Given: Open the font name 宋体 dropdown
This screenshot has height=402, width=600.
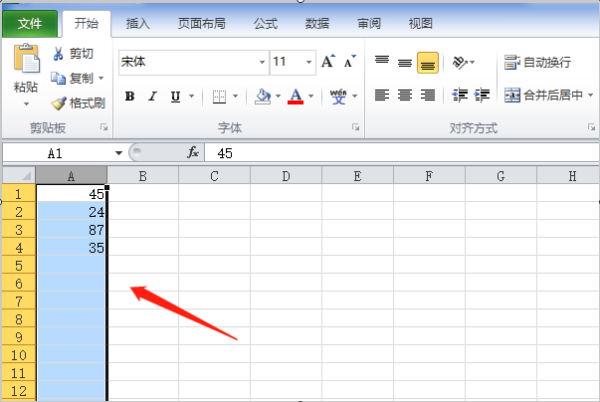Looking at the screenshot, I should tap(262, 62).
